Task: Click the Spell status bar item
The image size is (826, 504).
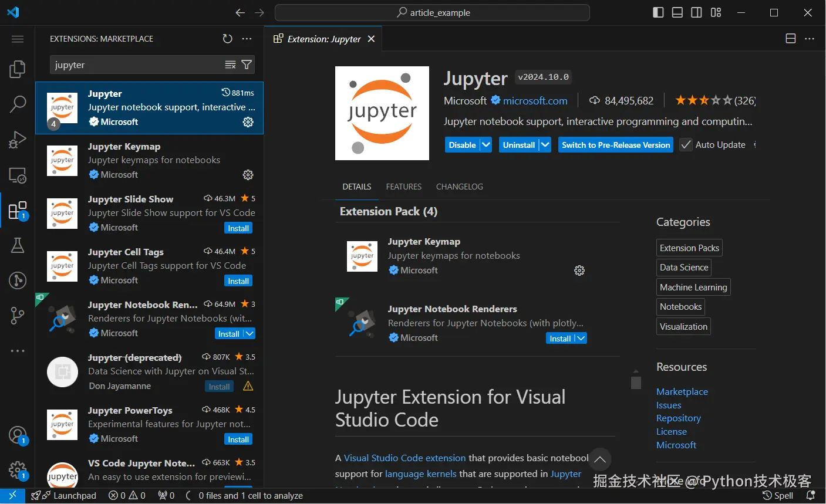Action: point(778,496)
